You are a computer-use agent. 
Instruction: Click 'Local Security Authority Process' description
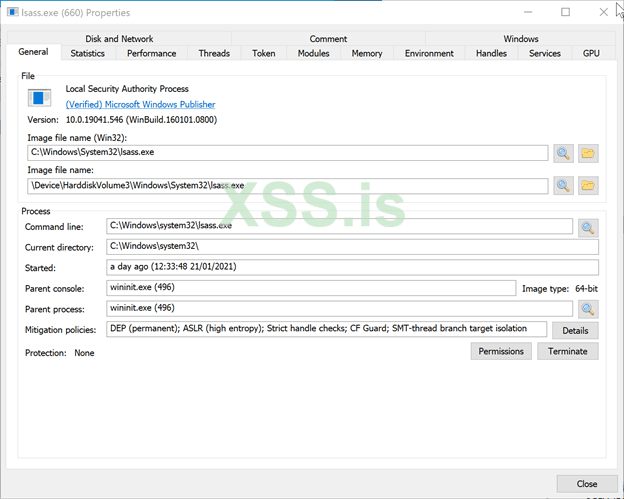pos(127,89)
